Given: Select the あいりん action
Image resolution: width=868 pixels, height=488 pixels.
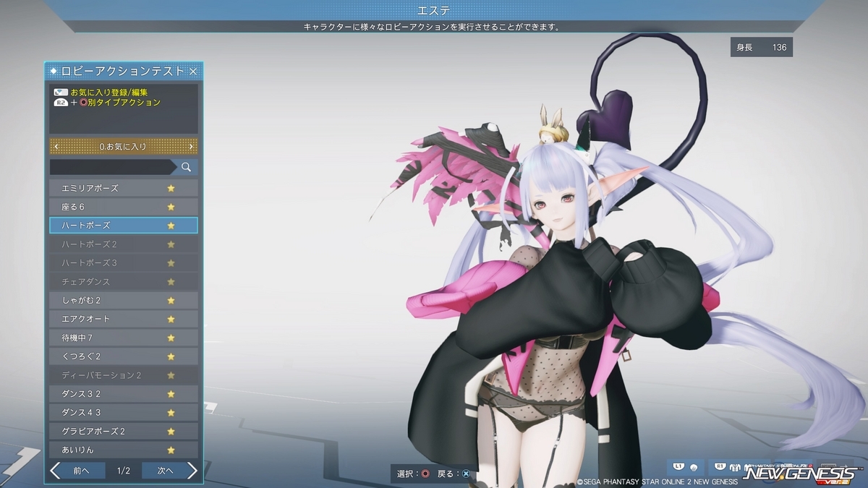Looking at the screenshot, I should tap(124, 450).
